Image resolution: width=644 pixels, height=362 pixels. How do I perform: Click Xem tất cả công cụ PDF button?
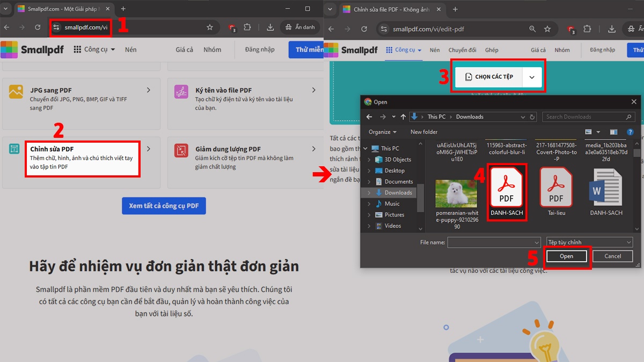[164, 206]
